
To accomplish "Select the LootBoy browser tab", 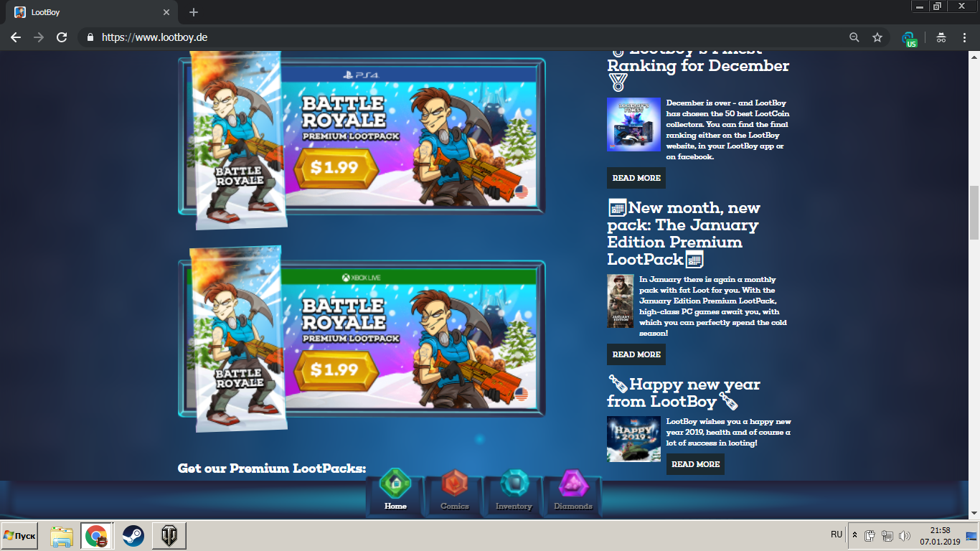I will [x=93, y=12].
